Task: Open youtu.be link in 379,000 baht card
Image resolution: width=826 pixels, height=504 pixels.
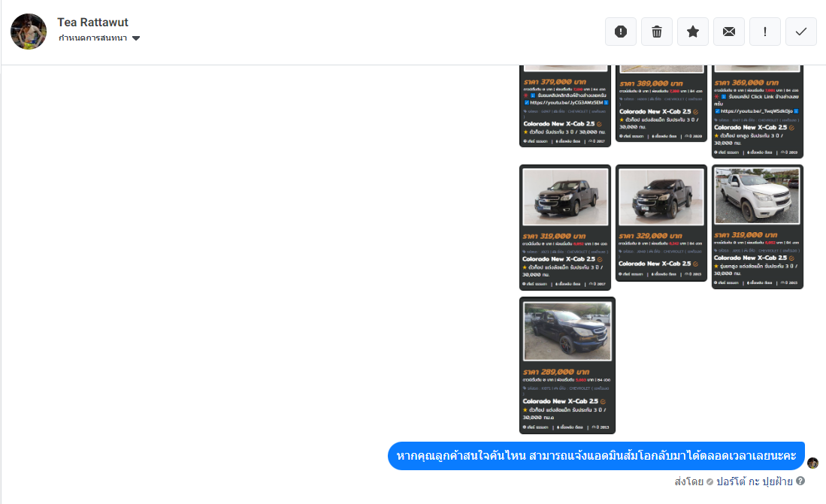Action: (566, 103)
